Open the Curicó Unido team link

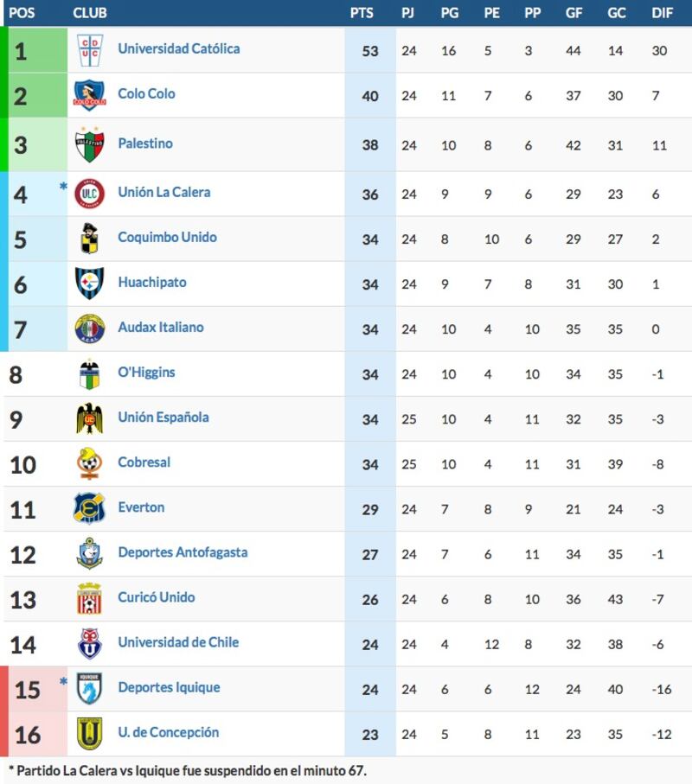pos(156,597)
